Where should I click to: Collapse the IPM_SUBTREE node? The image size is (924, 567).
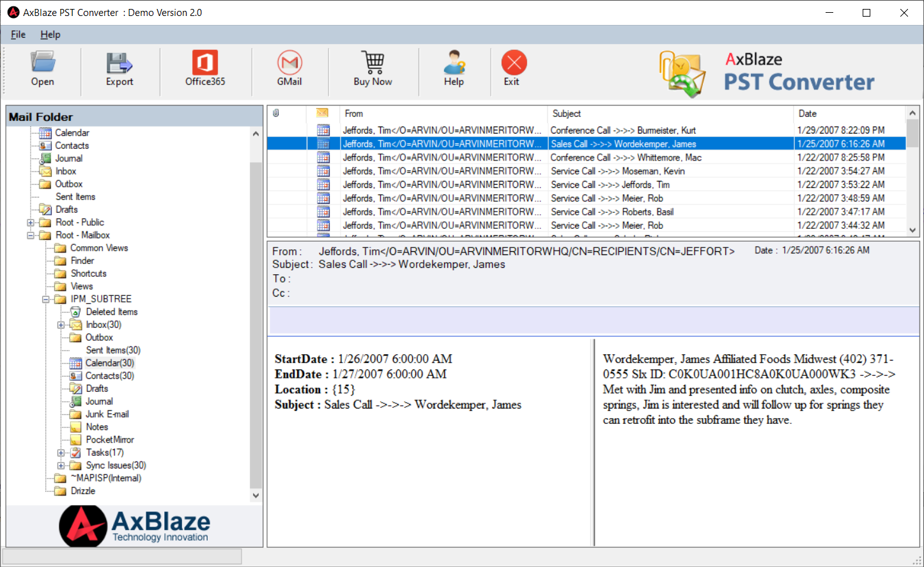point(45,299)
